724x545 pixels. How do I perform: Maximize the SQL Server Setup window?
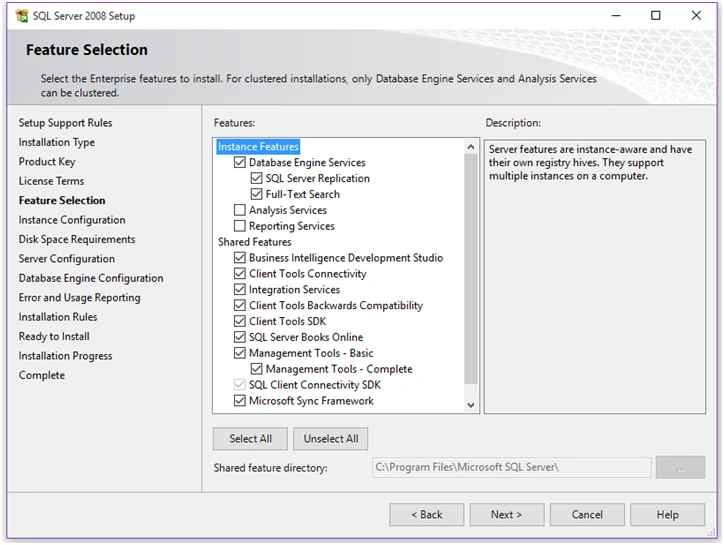click(656, 16)
